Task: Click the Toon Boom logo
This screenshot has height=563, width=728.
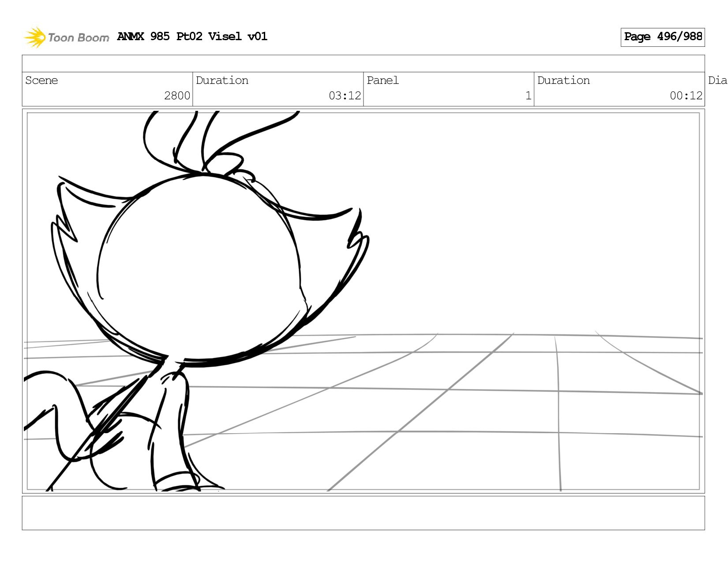Action: tap(66, 37)
